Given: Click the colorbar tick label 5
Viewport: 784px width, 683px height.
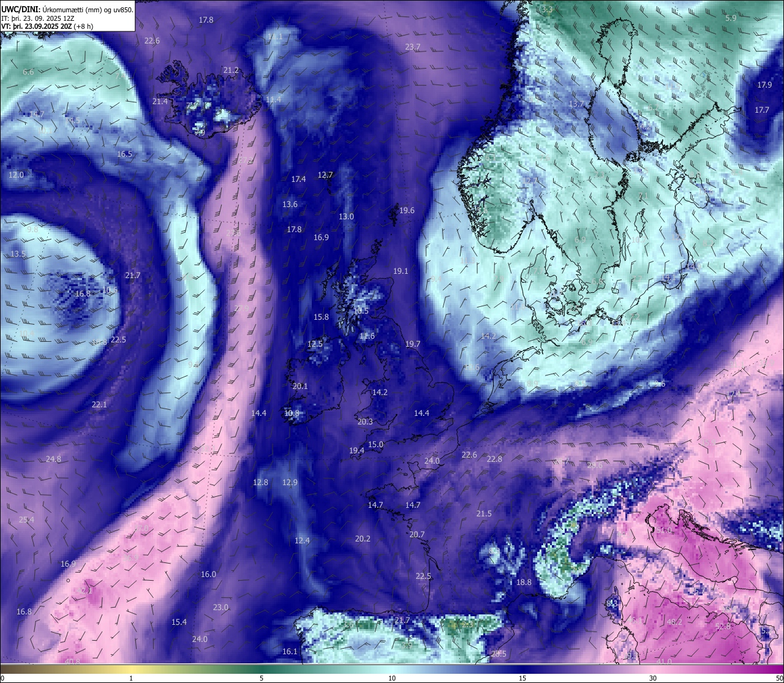Looking at the screenshot, I should [262, 678].
